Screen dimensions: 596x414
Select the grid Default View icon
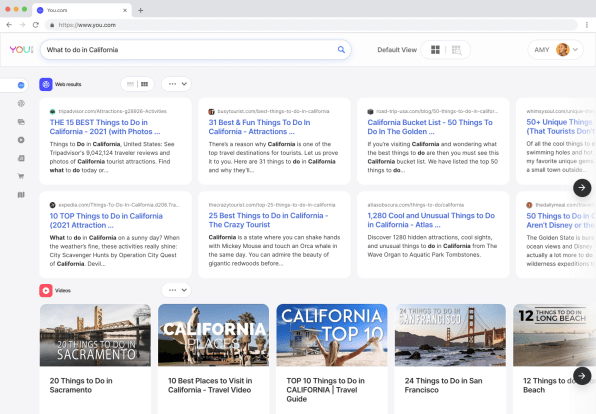(435, 50)
